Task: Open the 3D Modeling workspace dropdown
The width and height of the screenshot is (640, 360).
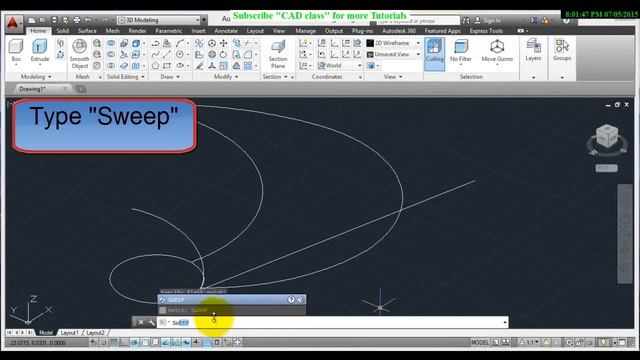Action: pos(158,20)
